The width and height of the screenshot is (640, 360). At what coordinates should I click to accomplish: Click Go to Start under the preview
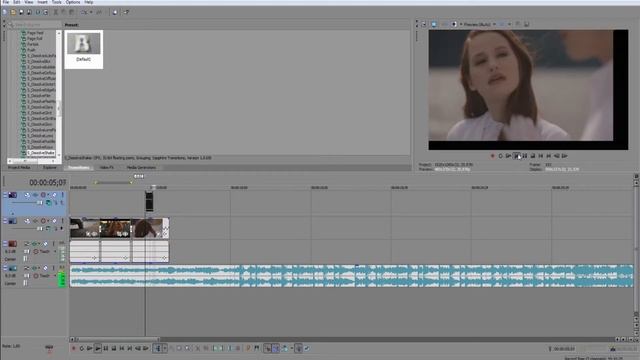pos(541,156)
